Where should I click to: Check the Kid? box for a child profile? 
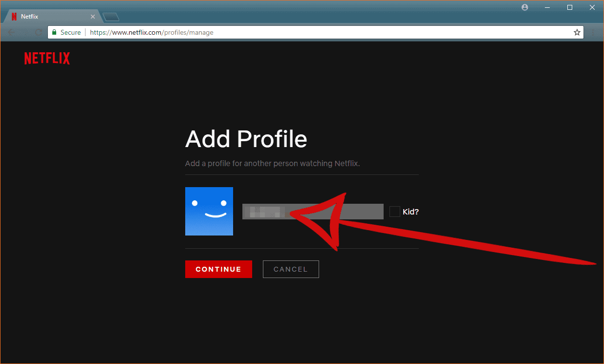(x=394, y=211)
